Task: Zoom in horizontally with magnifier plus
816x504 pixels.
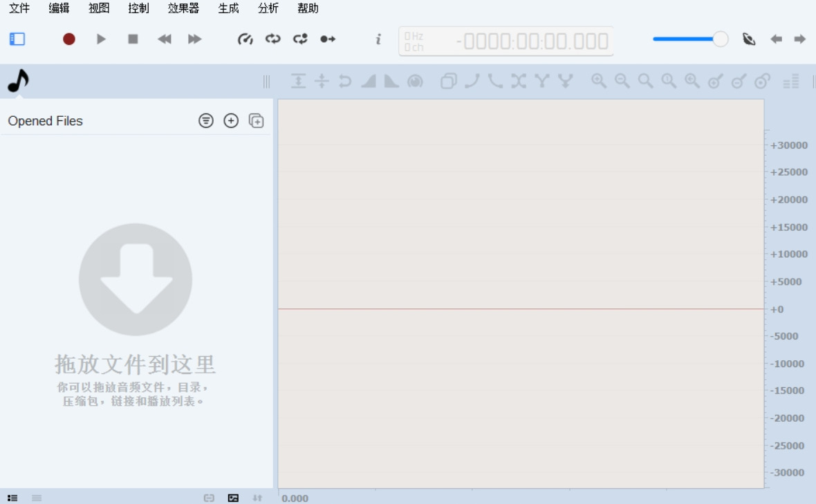Action: (x=599, y=81)
